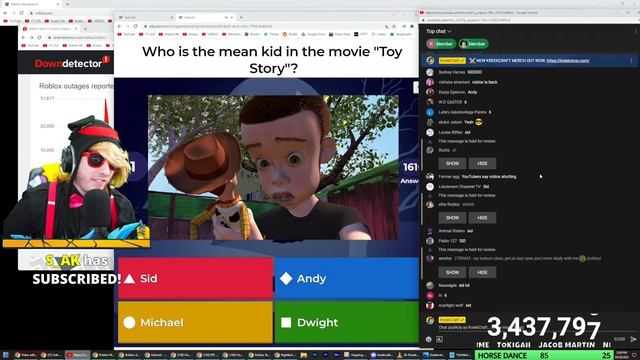Click the send message arrow in chat
The width and height of the screenshot is (640, 360).
(633, 339)
